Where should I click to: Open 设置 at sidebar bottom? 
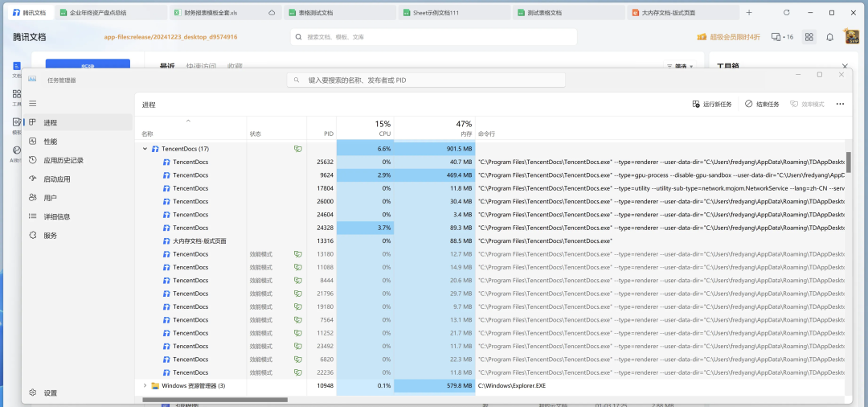[x=77, y=393]
